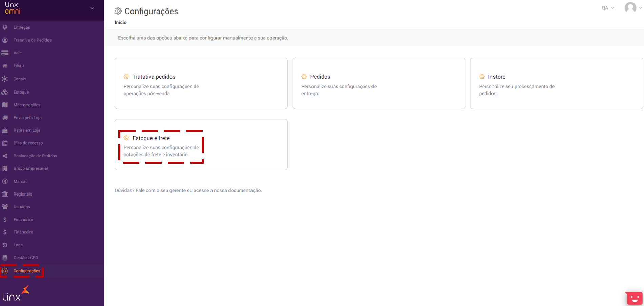
Task: Click the Realocação de Pedidos share icon
Action: (5, 156)
